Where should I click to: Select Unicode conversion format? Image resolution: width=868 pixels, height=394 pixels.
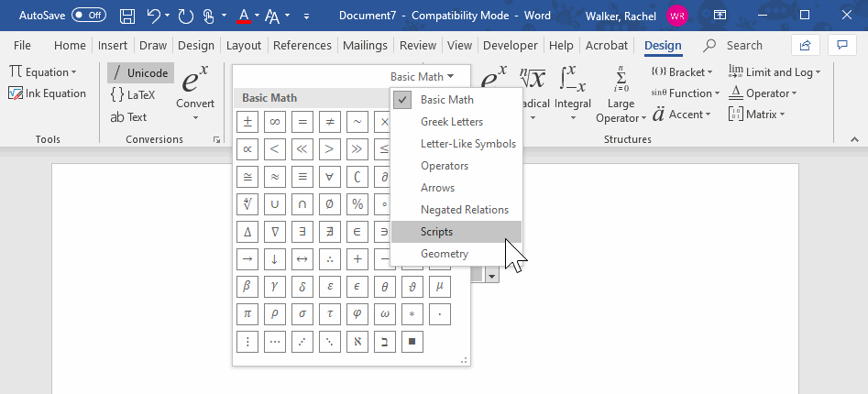(139, 73)
